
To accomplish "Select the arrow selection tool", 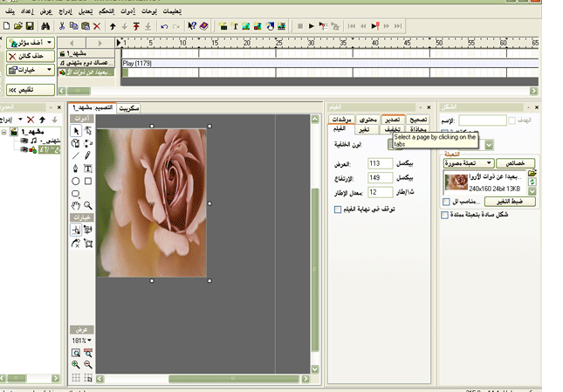I will tap(76, 131).
